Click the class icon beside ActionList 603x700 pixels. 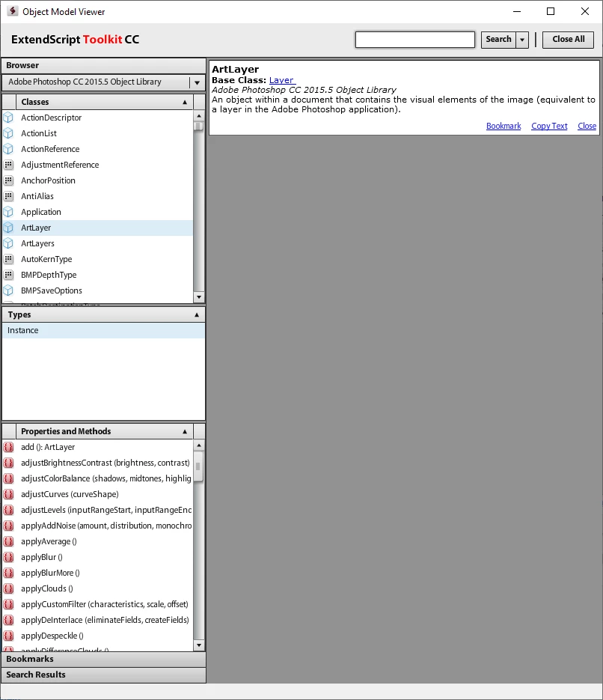click(x=8, y=133)
